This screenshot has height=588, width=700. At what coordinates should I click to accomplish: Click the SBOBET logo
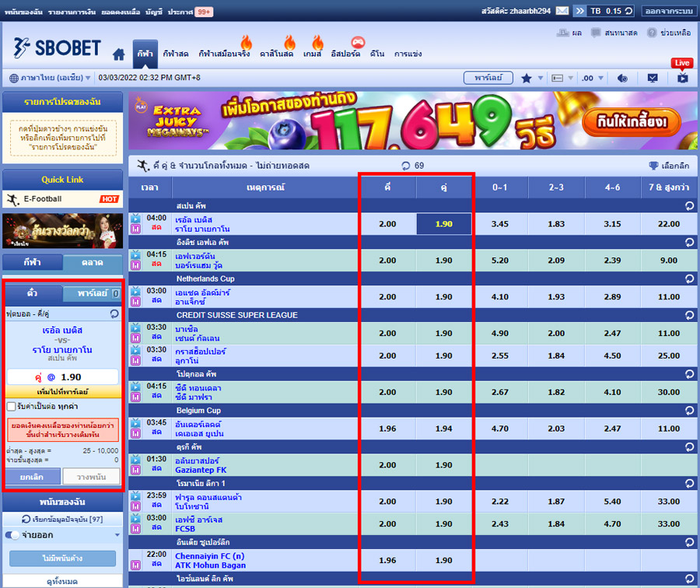tap(57, 48)
